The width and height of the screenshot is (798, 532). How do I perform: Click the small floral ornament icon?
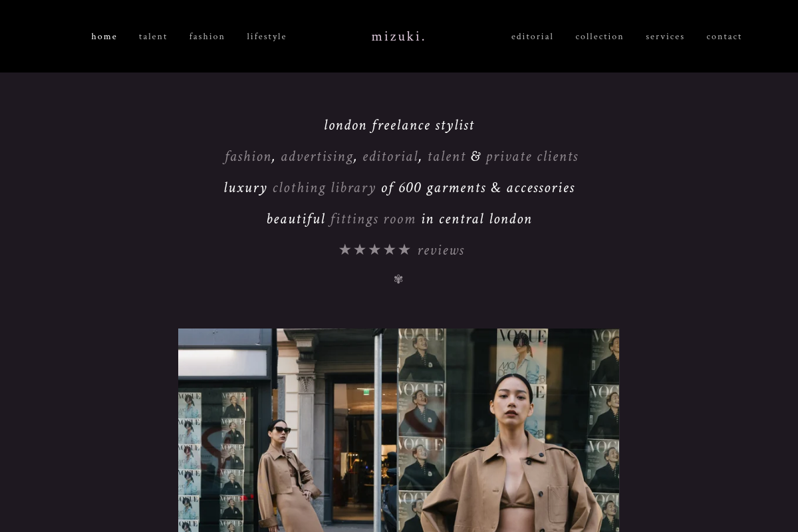pyautogui.click(x=398, y=279)
